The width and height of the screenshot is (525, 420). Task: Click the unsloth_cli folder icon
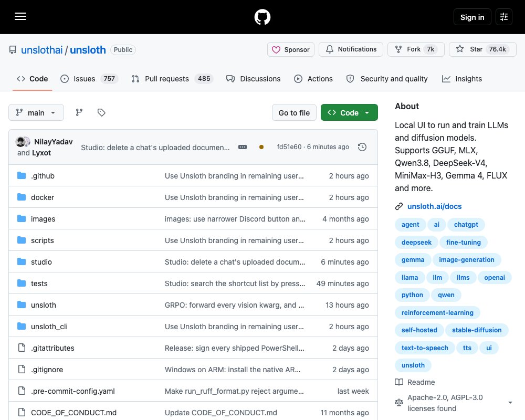22,326
